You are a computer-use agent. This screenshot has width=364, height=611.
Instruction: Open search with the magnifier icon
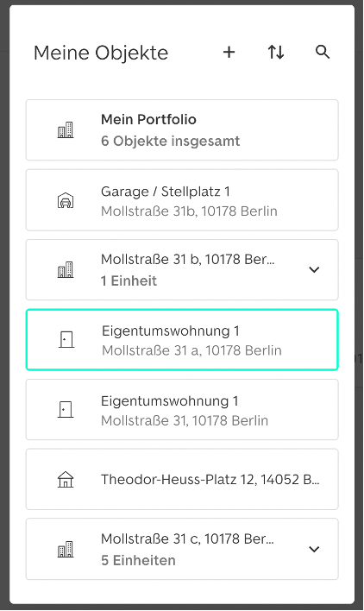[x=323, y=52]
